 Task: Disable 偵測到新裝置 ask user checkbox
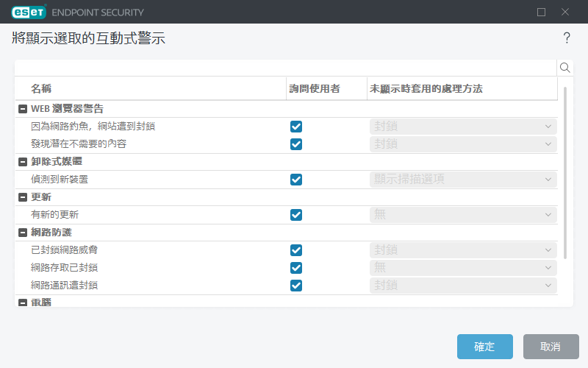point(296,180)
